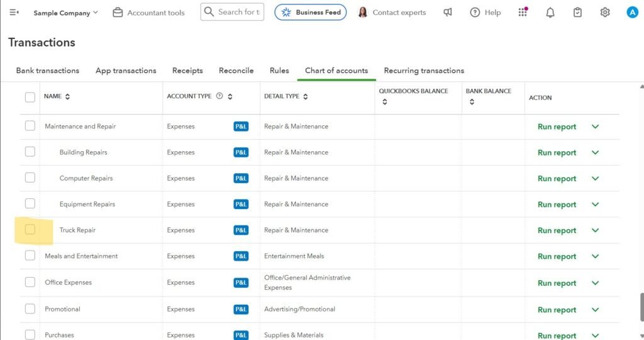Click the user avatar icon
The height and width of the screenshot is (340, 644).
coord(632,13)
